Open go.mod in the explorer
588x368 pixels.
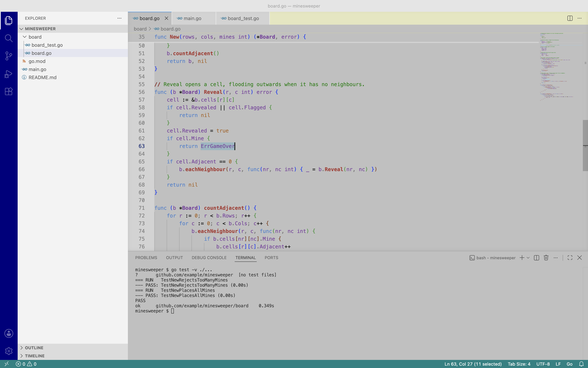[73, 61]
